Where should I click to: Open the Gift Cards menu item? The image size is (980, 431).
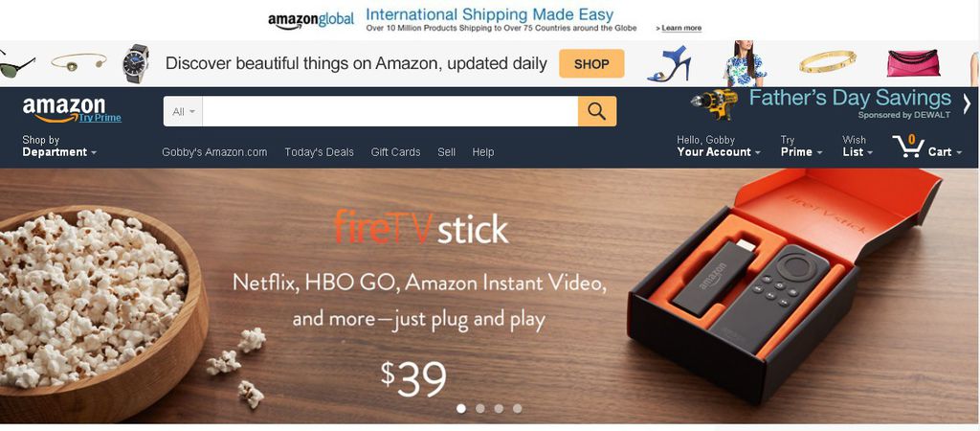(395, 152)
